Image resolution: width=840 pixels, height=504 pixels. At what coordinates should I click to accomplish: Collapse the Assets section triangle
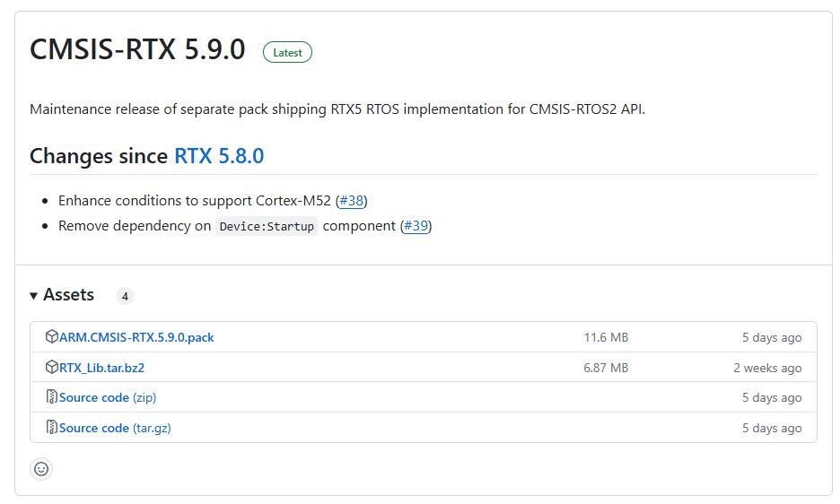click(x=34, y=296)
